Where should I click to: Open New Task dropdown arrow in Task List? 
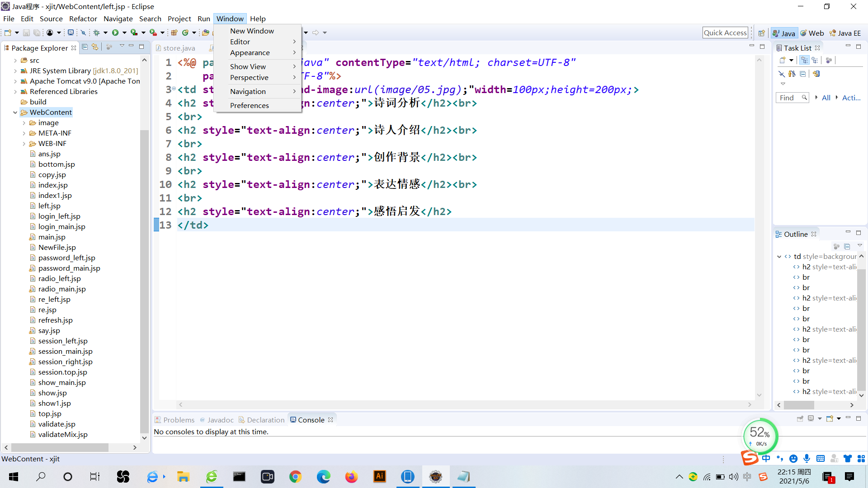tap(791, 60)
